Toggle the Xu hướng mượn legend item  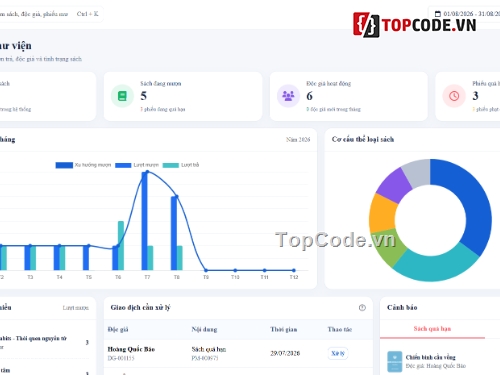[83, 165]
